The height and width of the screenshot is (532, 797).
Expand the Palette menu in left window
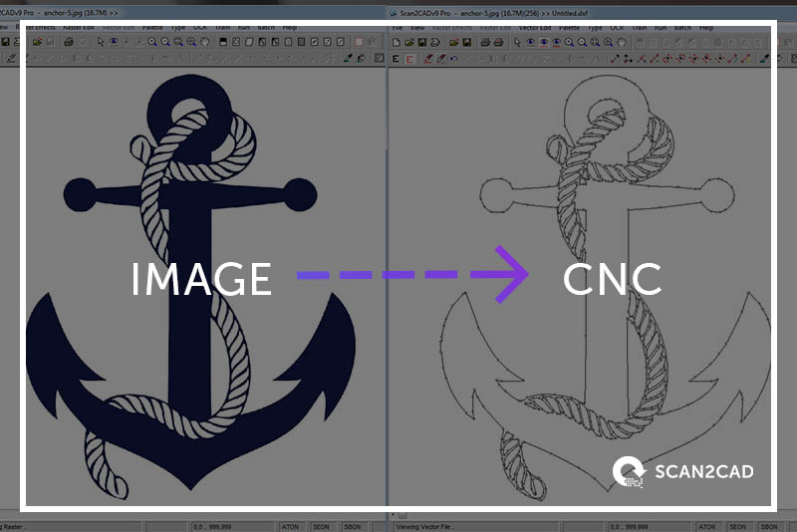click(x=150, y=28)
